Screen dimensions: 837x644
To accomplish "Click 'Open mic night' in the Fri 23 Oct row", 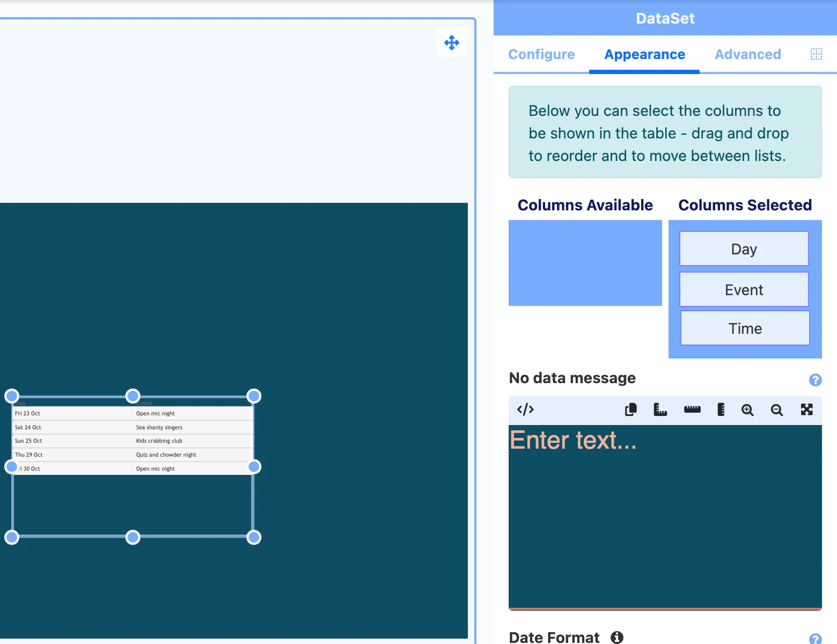I will pos(156,414).
